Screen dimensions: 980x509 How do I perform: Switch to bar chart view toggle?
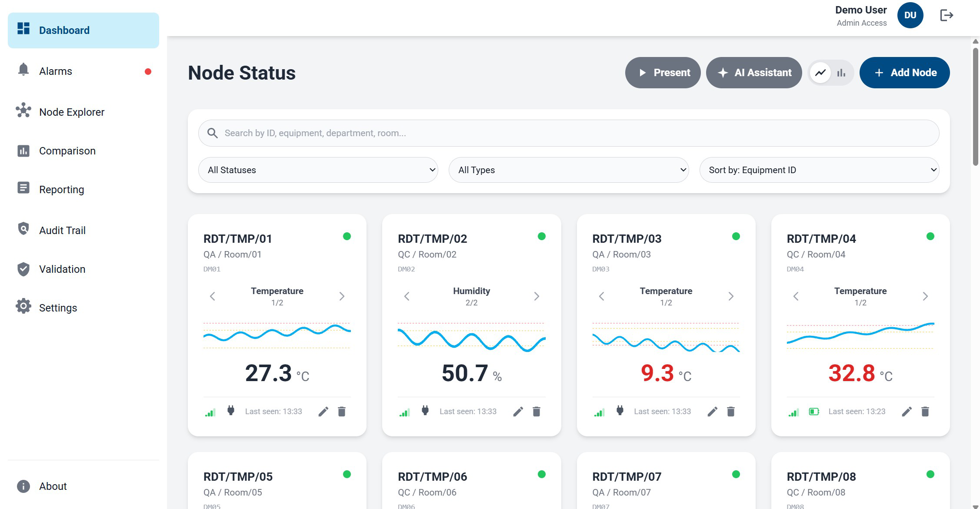point(841,73)
